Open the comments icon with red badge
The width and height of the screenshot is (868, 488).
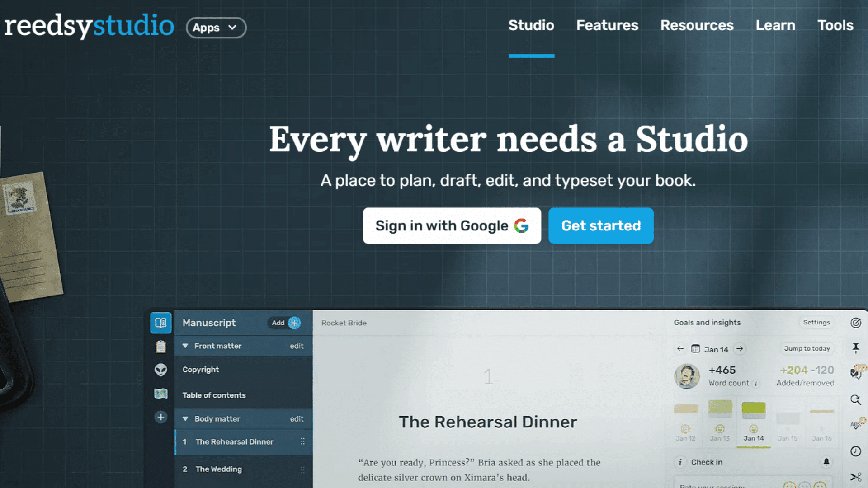pos(857,372)
